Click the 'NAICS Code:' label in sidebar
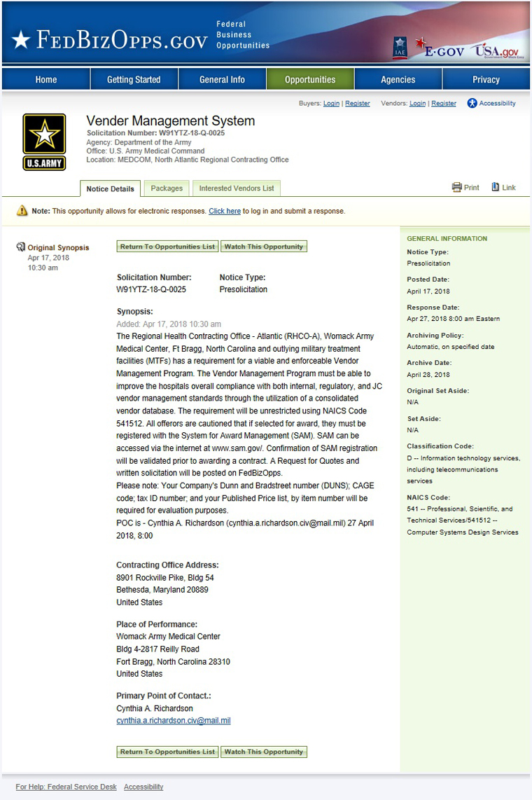532x800 pixels. click(x=428, y=497)
